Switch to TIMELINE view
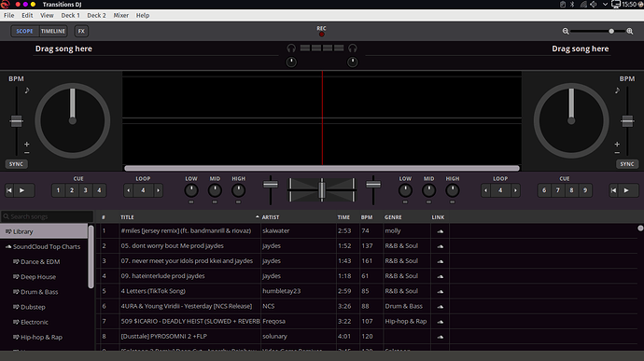This screenshot has height=361, width=644. point(53,31)
